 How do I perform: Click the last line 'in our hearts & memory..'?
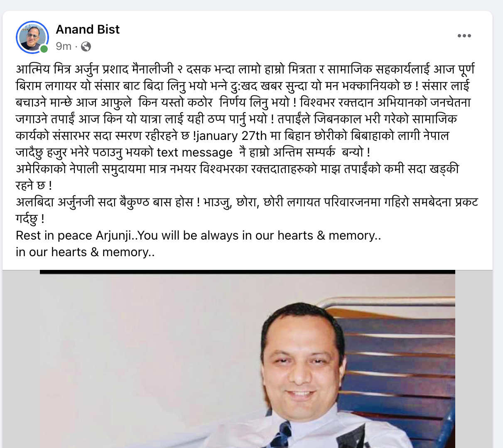pyautogui.click(x=85, y=252)
